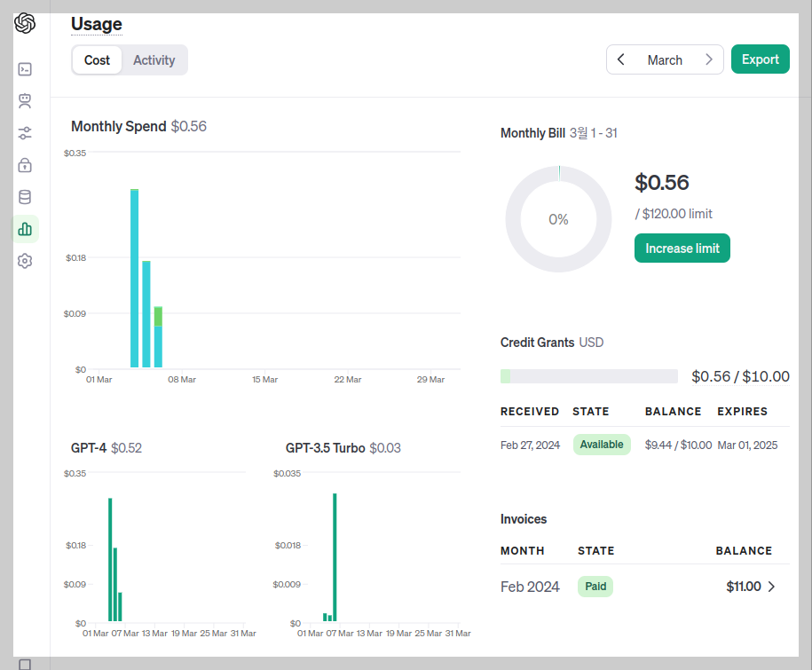Click the $9.44 / $10.00 balance cell
This screenshot has width=812, height=670.
(x=678, y=445)
